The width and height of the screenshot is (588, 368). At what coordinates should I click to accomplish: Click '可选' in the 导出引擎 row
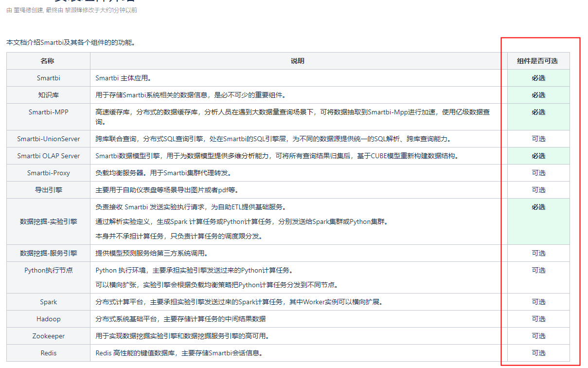(538, 190)
